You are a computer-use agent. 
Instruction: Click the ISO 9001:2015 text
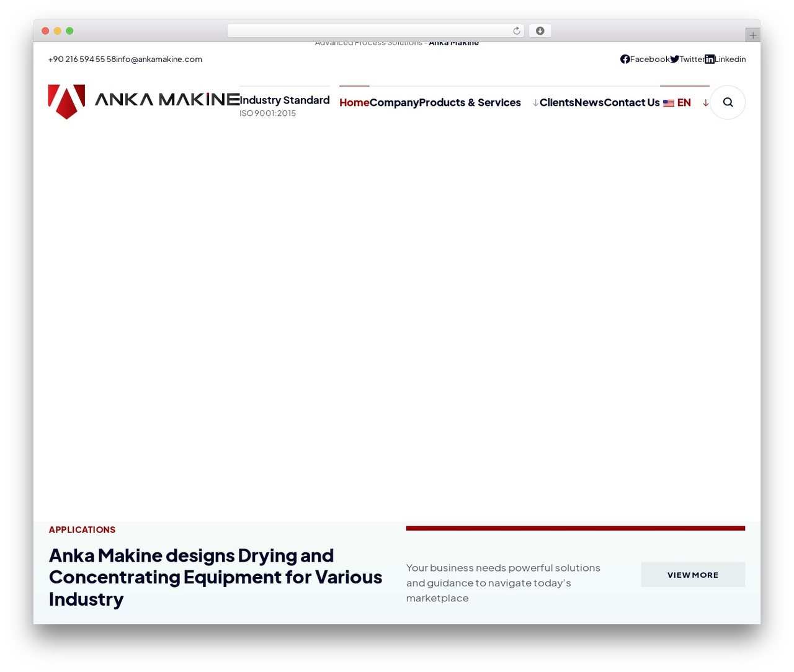click(268, 113)
